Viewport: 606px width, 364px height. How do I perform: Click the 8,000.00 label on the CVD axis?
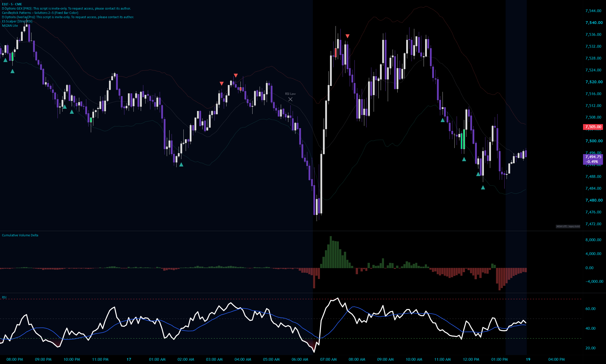(x=593, y=240)
